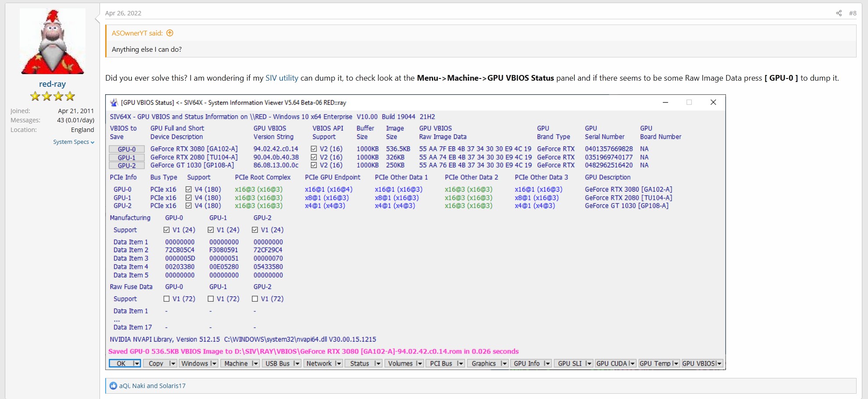Open the OK button dropdown arrow
Image resolution: width=868 pixels, height=399 pixels.
[136, 363]
